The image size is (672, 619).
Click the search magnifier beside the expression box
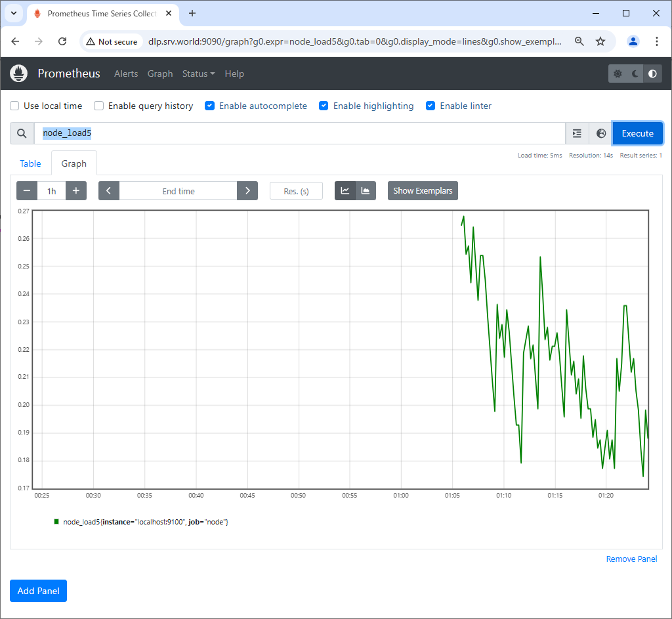click(22, 133)
